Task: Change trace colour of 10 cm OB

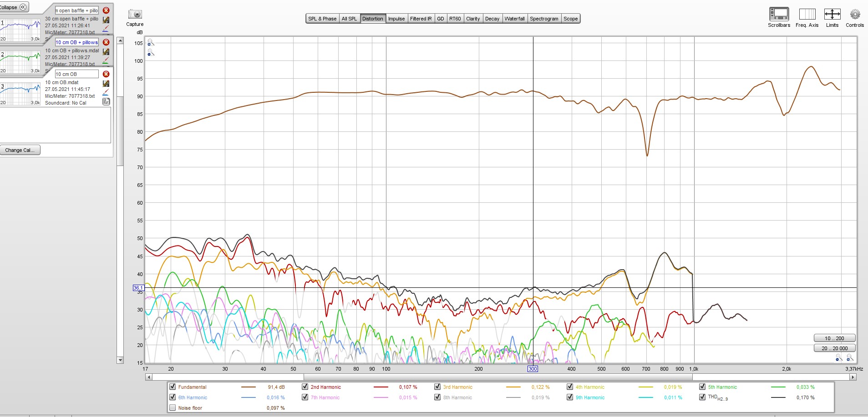Action: pos(106,93)
